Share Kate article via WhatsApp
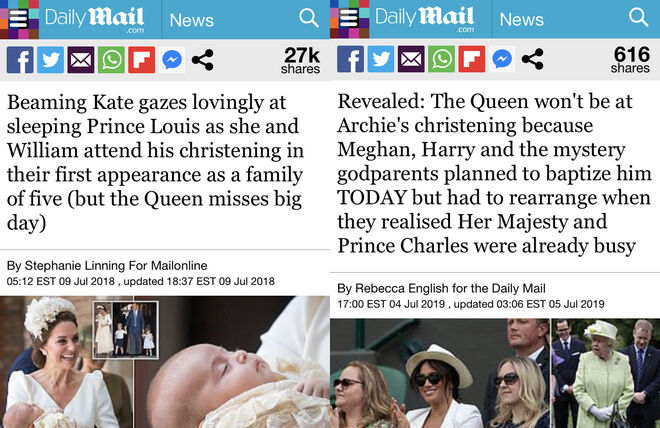 [x=111, y=60]
